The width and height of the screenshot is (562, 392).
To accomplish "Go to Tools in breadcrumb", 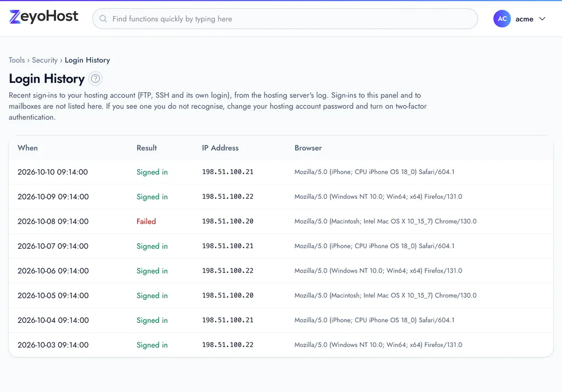I will pyautogui.click(x=17, y=60).
